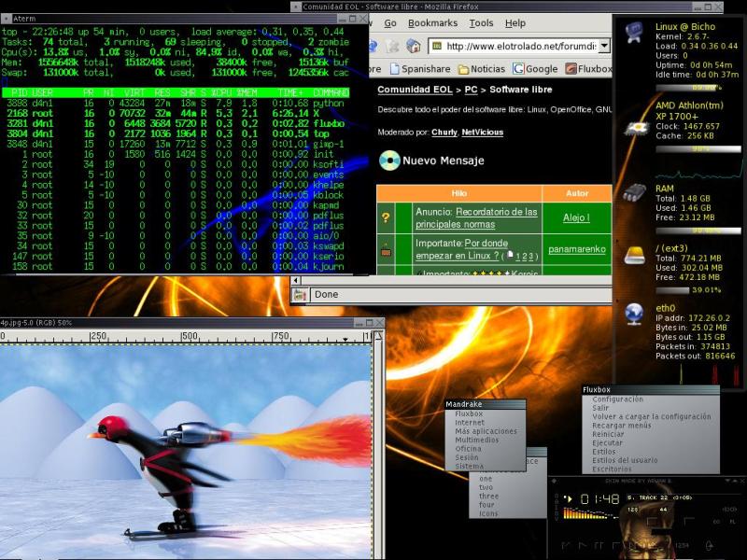Select Volver a cargar la configuración
This screenshot has height=560, width=747.
651,416
